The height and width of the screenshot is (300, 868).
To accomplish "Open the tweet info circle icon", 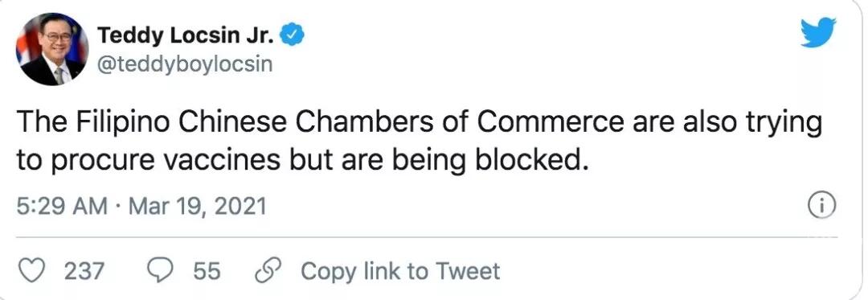I will coord(822,206).
